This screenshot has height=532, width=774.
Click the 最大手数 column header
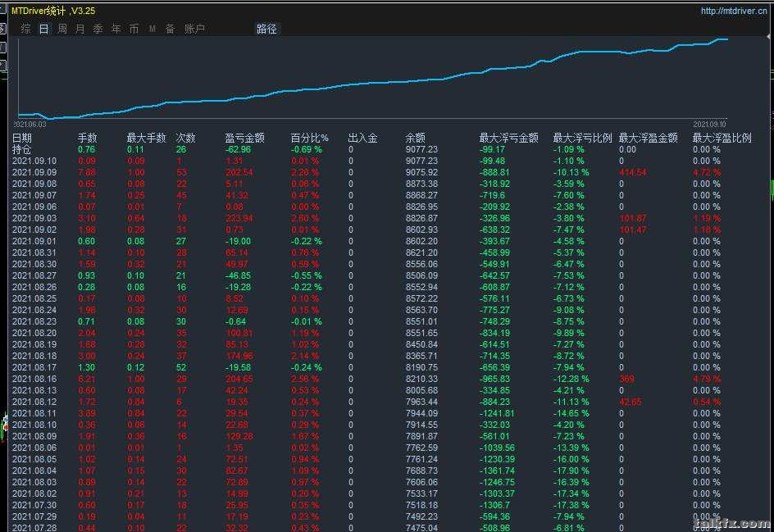146,138
